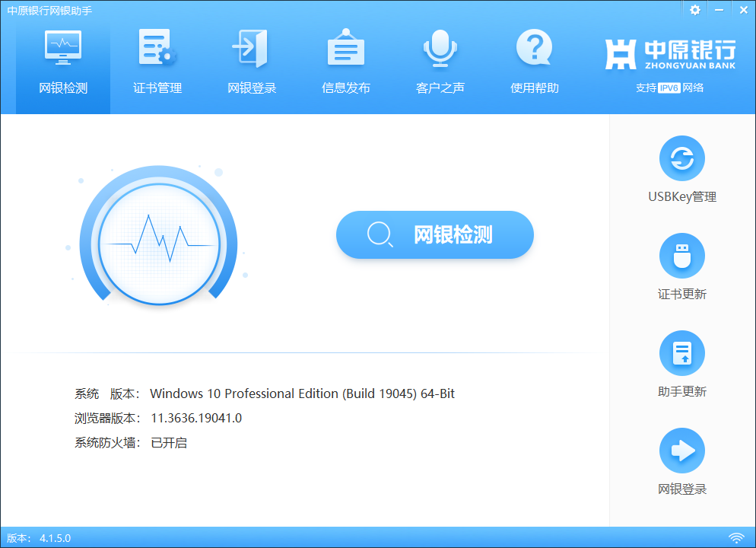Open the 助手更新 assistant update icon
Viewport: 756px width, 548px height.
(x=681, y=352)
